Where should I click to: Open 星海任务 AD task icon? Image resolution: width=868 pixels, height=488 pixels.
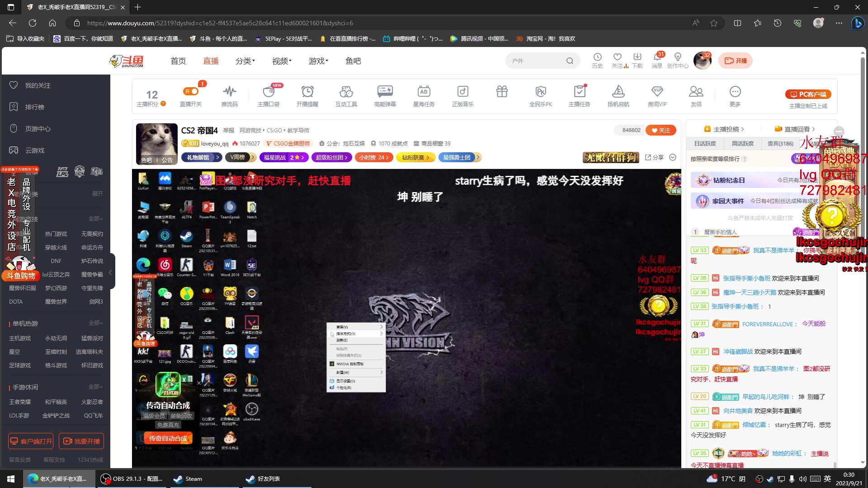pos(424,96)
